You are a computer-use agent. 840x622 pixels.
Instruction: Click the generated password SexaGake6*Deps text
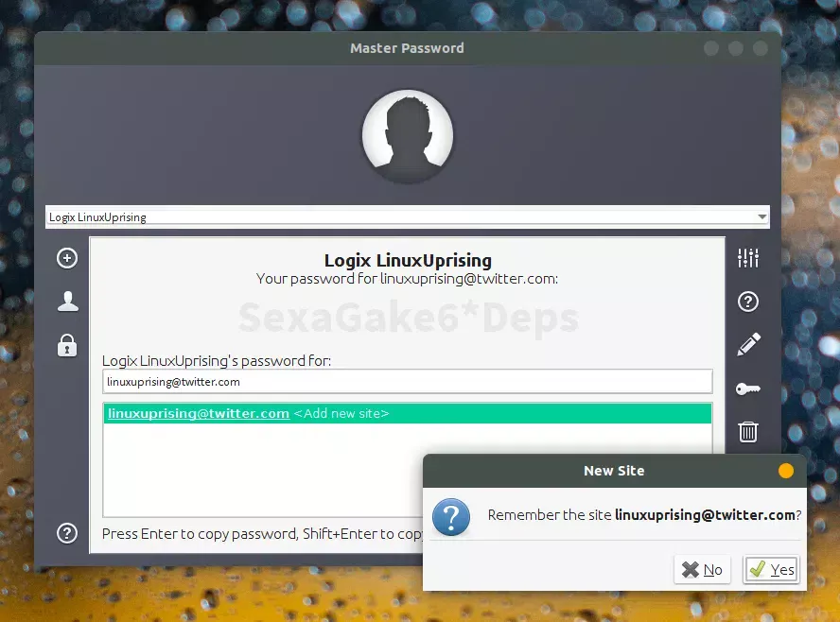point(407,319)
